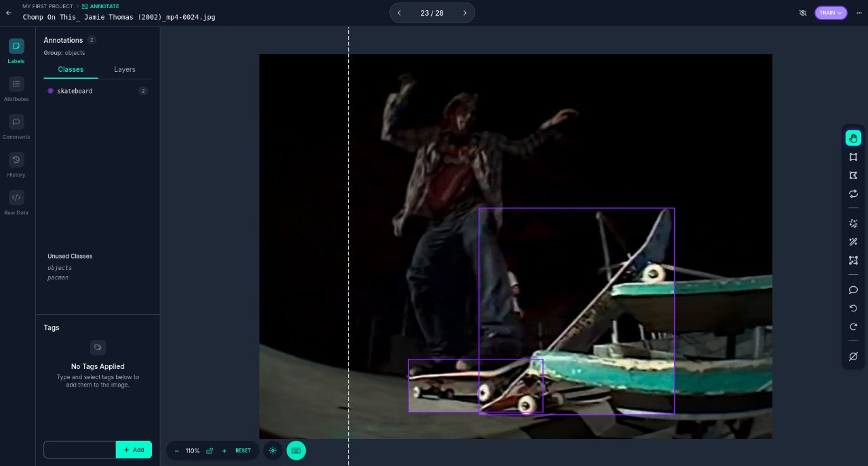Image resolution: width=868 pixels, height=466 pixels.
Task: Go to previous image arrow
Action: click(399, 13)
